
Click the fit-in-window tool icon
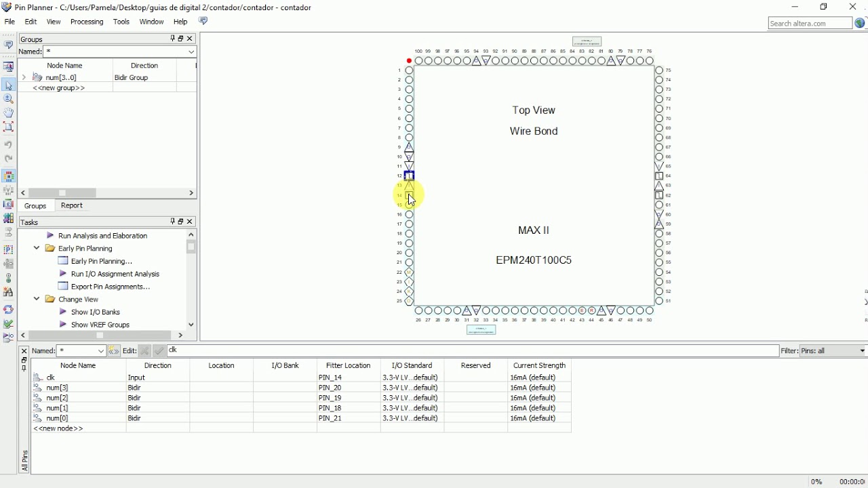pyautogui.click(x=9, y=126)
